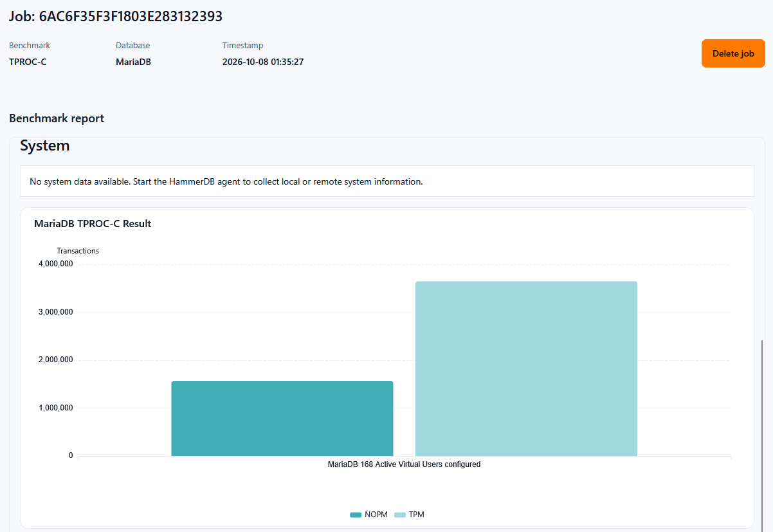
Task: Click the timestamp 2026-10-08 01:35:27
Action: [x=263, y=62]
